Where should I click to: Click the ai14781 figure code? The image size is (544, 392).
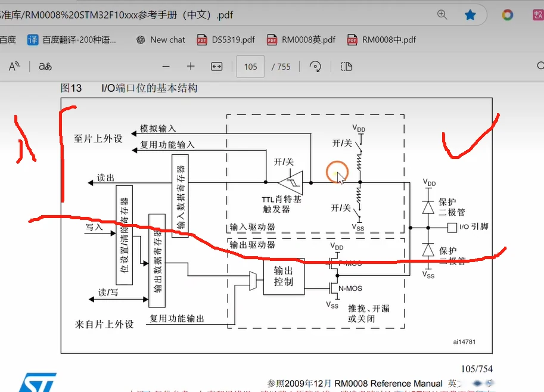464,342
